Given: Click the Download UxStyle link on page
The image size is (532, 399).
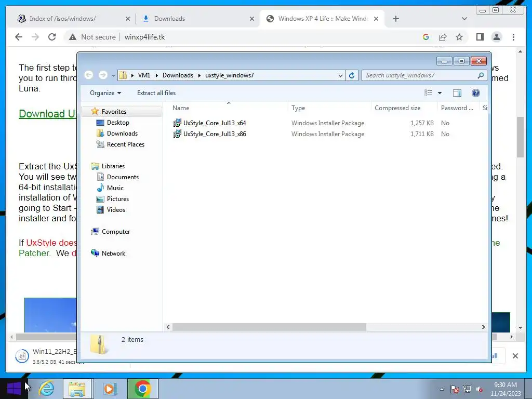Looking at the screenshot, I should [x=47, y=114].
